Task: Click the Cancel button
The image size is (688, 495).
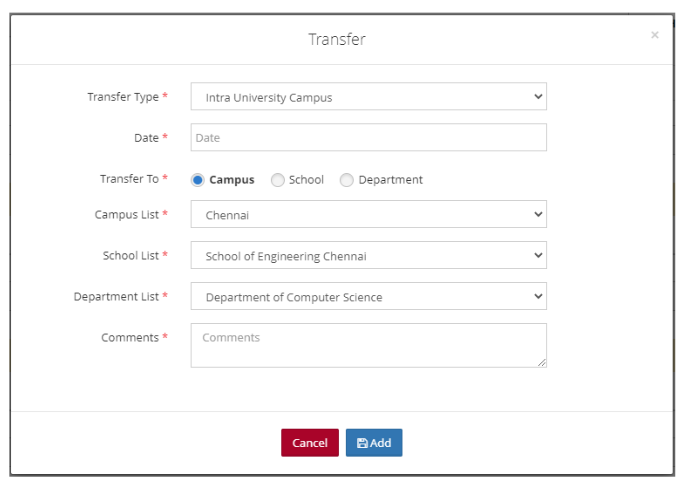Action: 310,443
